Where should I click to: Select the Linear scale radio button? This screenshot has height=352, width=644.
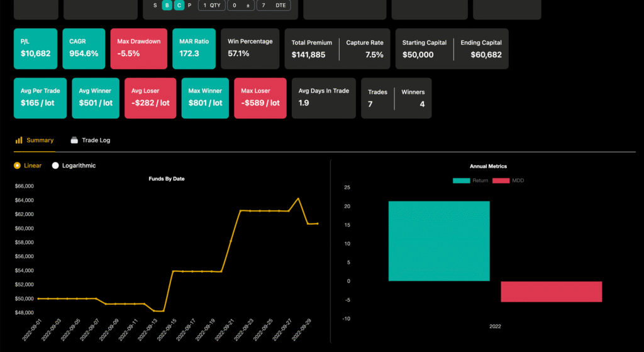pos(18,166)
